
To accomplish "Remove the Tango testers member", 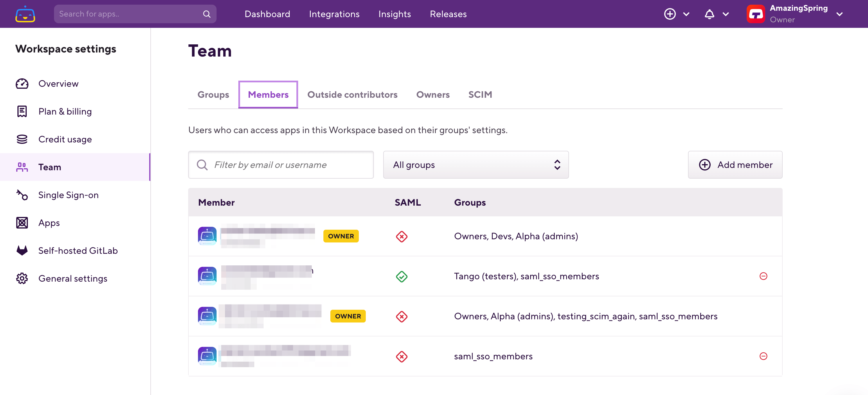I will pos(763,276).
